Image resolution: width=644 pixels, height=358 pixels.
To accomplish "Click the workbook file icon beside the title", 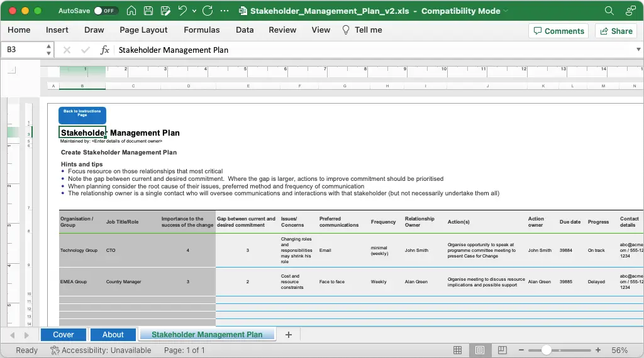I will [x=243, y=11].
